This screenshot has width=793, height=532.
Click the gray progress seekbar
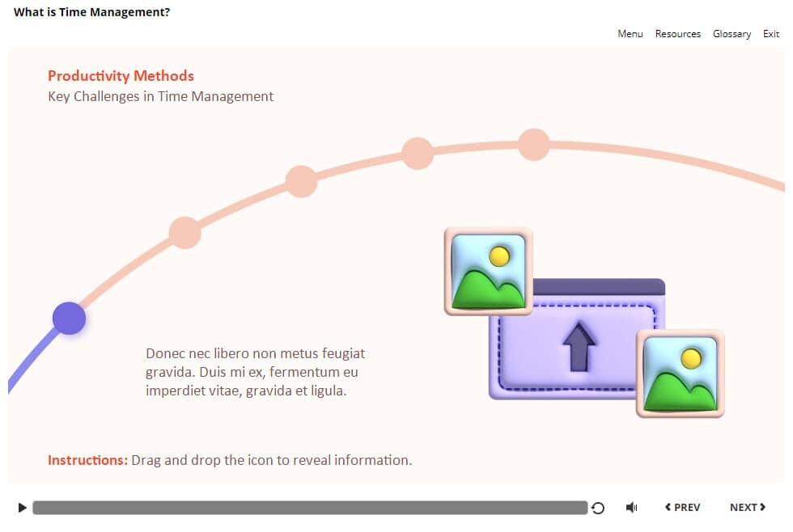pyautogui.click(x=310, y=508)
